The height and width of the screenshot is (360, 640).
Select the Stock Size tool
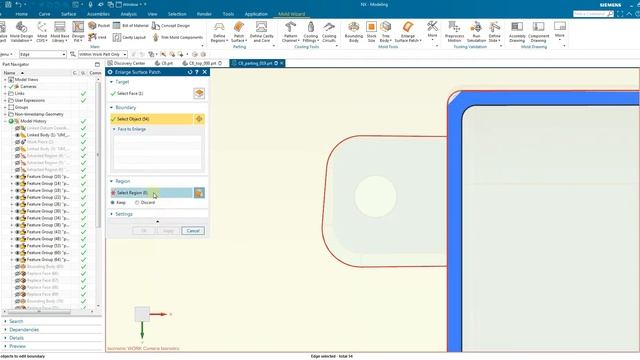[371, 32]
